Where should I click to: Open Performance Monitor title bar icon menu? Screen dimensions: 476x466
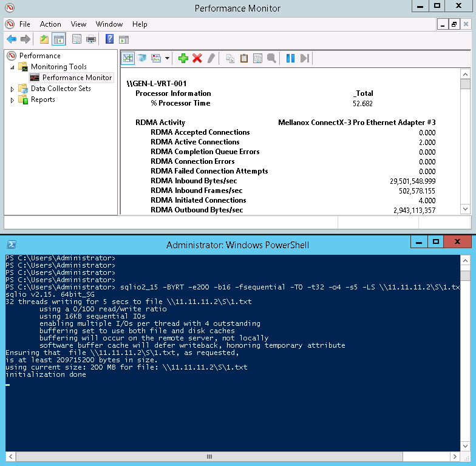pyautogui.click(x=10, y=7)
